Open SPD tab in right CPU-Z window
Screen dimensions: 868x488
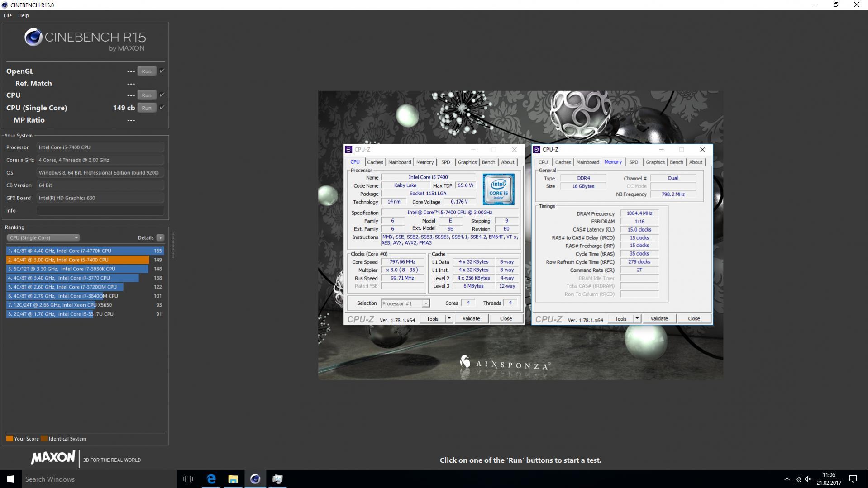[634, 162]
